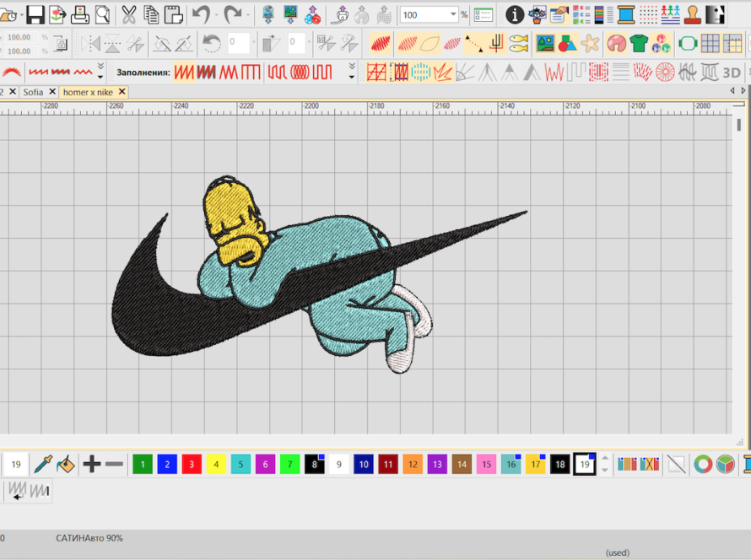
Task: Click the blue thread spool icon
Action: (625, 15)
